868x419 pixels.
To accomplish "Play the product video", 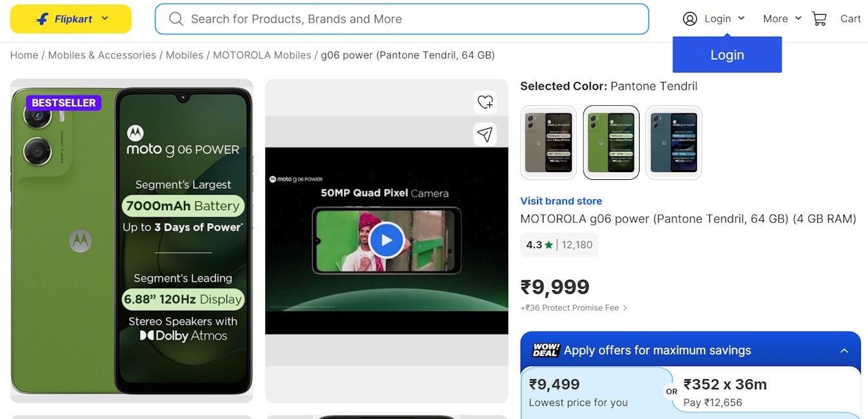I will click(x=387, y=240).
